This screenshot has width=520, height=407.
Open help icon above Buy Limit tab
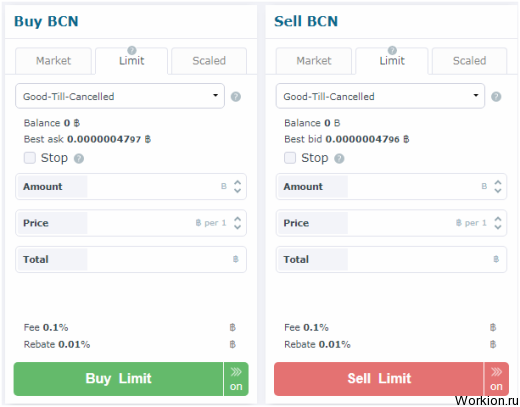coord(132,50)
